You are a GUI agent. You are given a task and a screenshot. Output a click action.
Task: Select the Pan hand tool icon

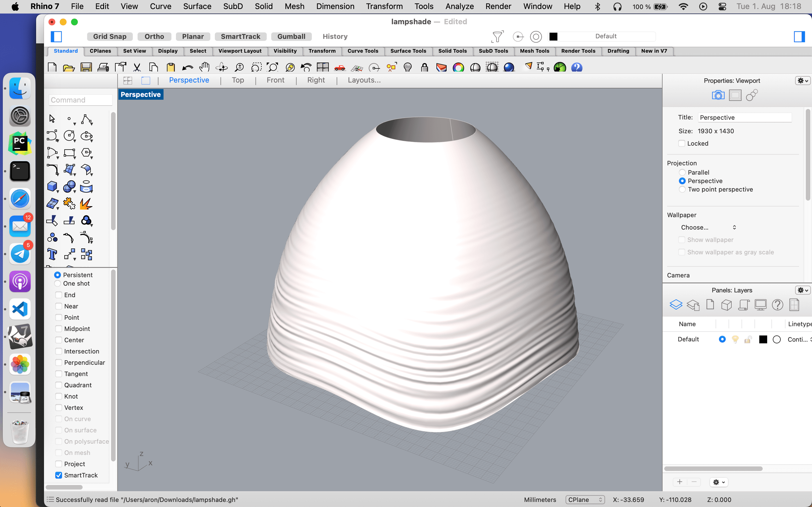coord(204,67)
